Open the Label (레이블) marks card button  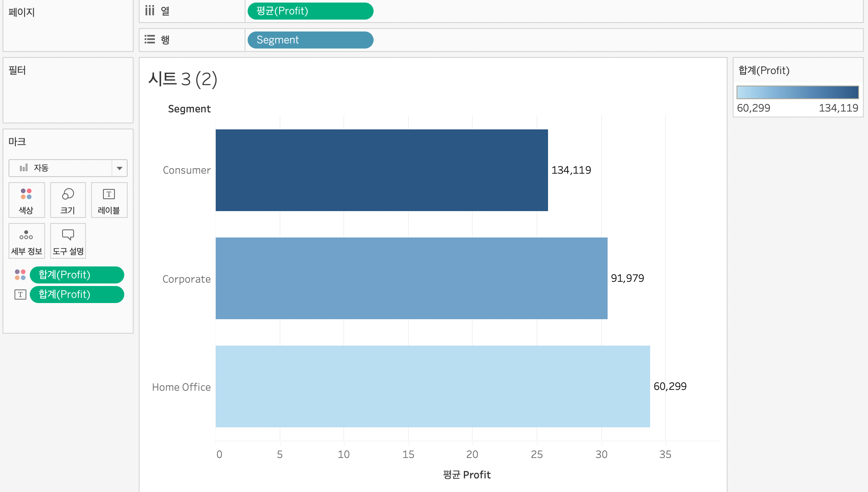109,200
